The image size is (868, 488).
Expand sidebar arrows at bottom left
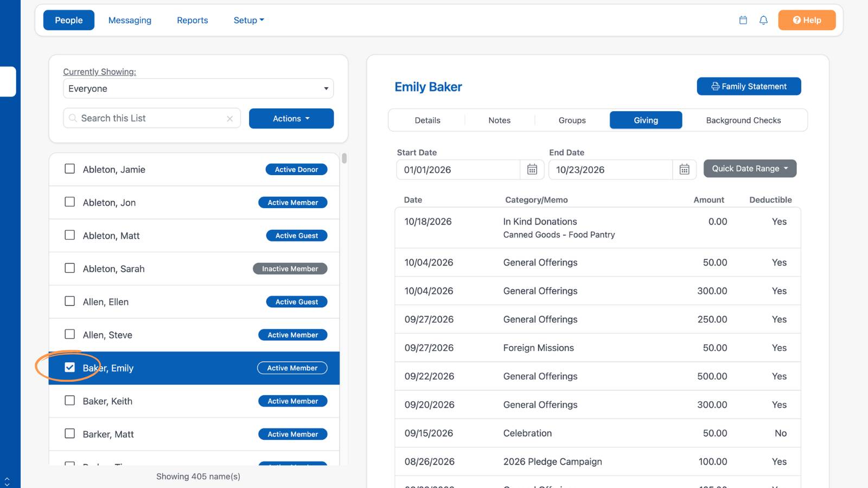[7, 481]
